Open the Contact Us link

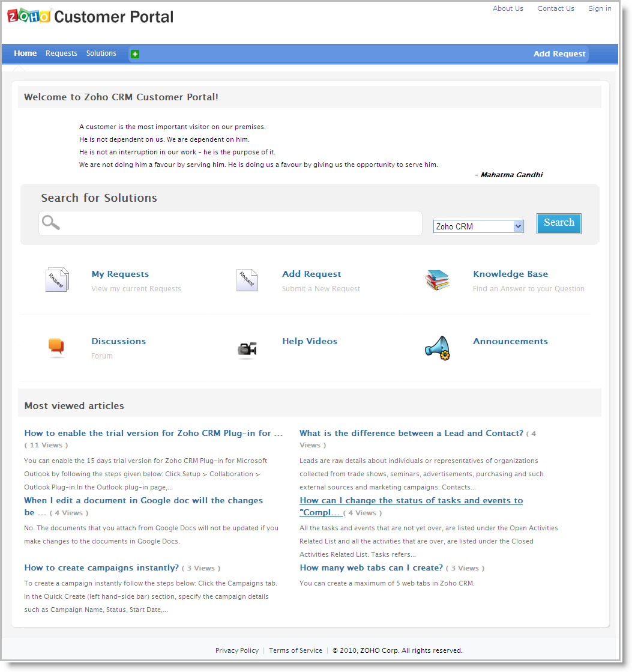pos(556,8)
